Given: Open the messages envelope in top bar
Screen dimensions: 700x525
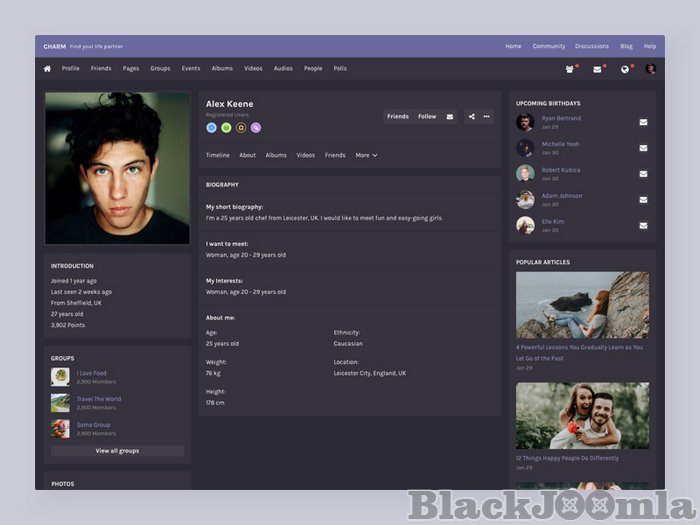Looking at the screenshot, I should tap(597, 69).
